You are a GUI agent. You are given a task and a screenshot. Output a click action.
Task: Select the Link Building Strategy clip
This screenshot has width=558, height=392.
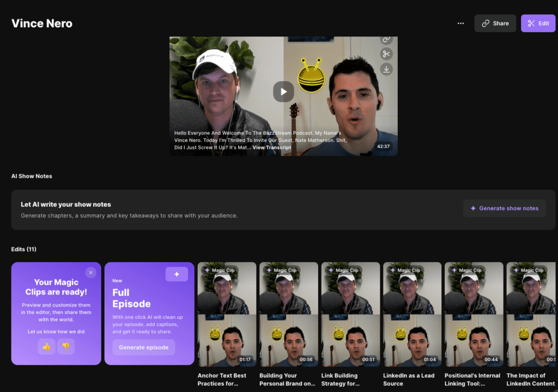point(350,315)
